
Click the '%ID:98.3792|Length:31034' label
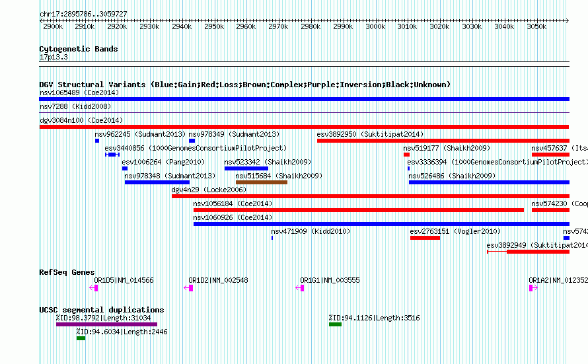[x=104, y=318]
